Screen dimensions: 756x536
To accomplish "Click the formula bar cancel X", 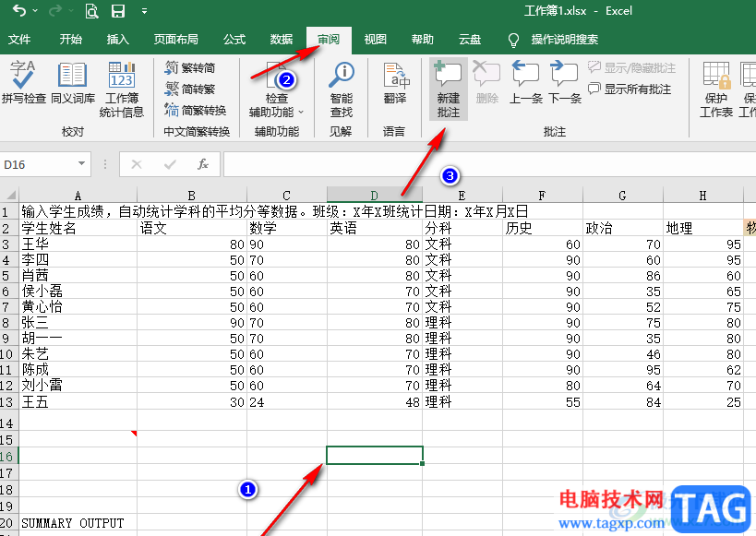I will tap(137, 164).
